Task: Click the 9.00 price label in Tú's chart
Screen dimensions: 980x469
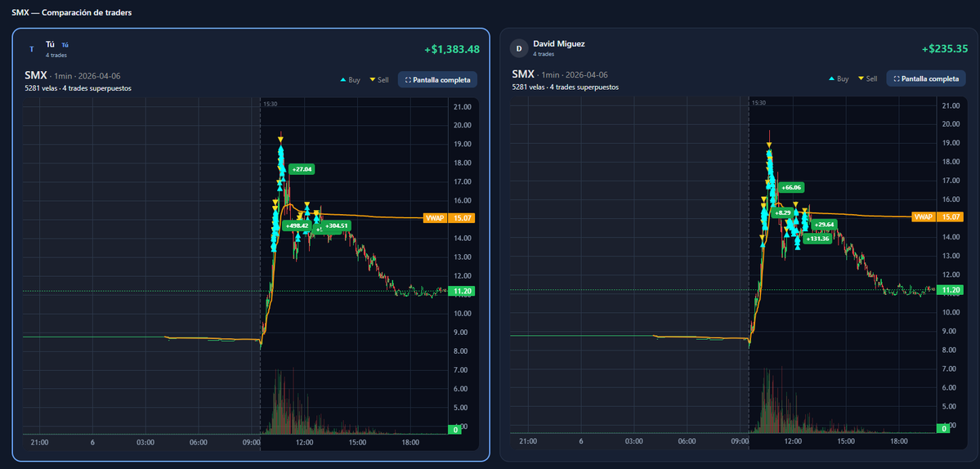Action: coord(462,333)
